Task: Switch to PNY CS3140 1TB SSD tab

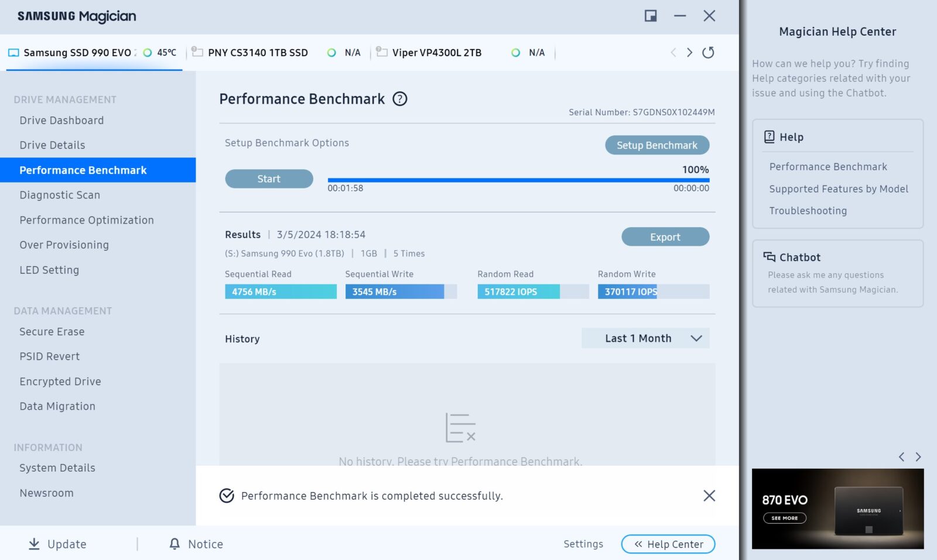Action: coord(258,53)
